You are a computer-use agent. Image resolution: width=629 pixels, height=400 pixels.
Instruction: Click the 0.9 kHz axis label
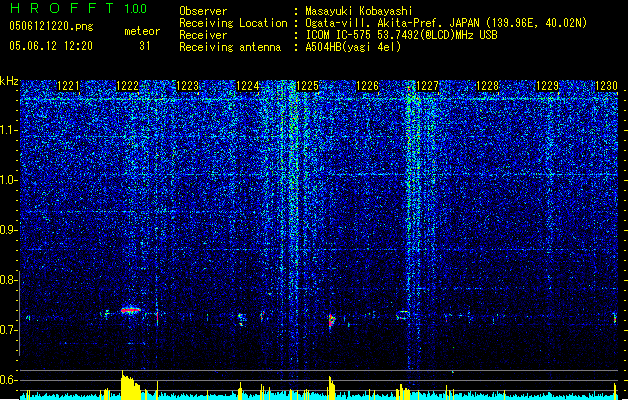(x=9, y=230)
